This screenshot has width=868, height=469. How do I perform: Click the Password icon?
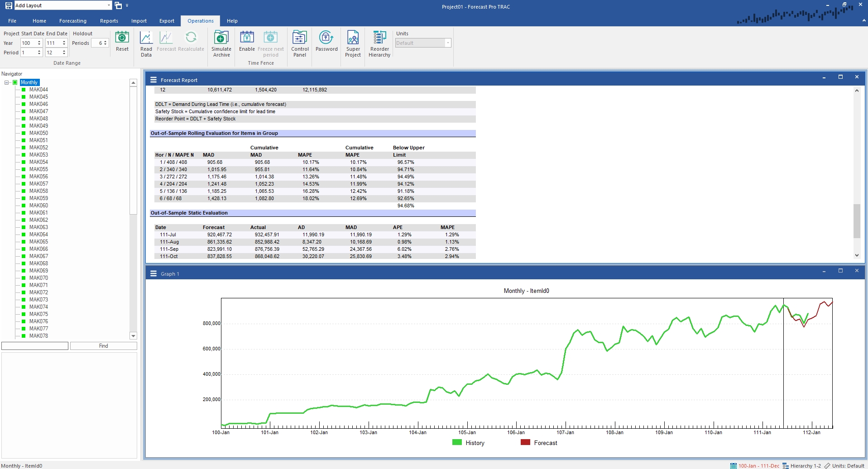(326, 37)
